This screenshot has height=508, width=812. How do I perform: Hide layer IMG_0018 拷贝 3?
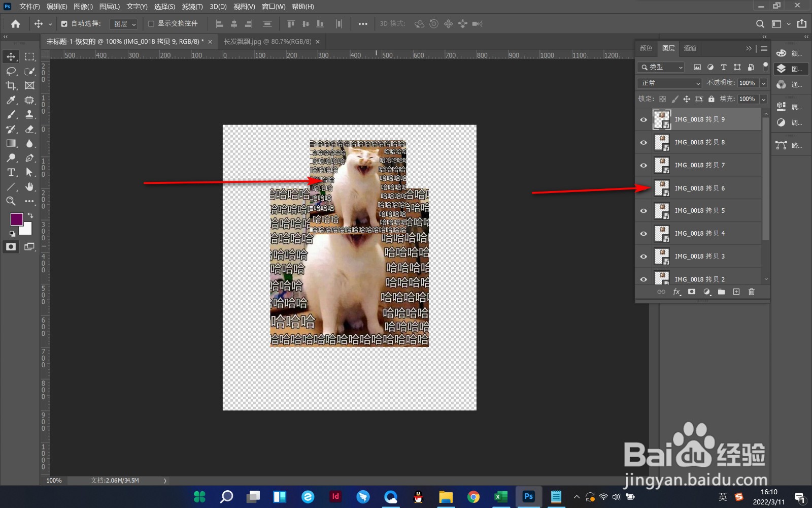[644, 257]
